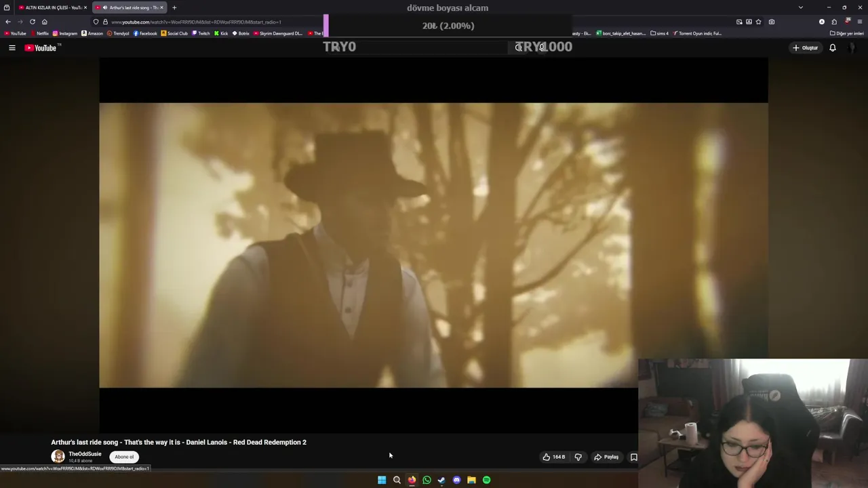Expand Diğer yer imleri bookmarks folder
Screen dimensions: 868x488
[x=847, y=33]
